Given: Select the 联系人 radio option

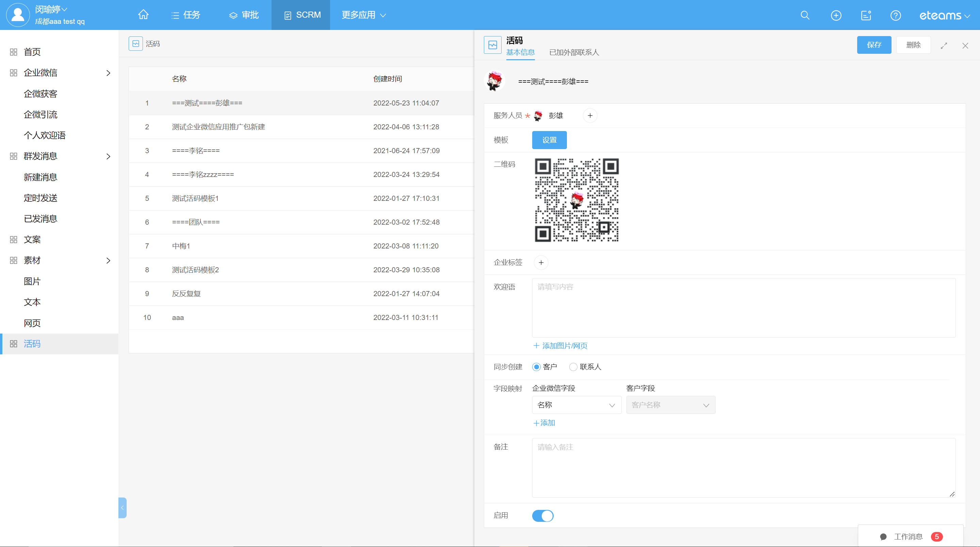Looking at the screenshot, I should [x=573, y=367].
